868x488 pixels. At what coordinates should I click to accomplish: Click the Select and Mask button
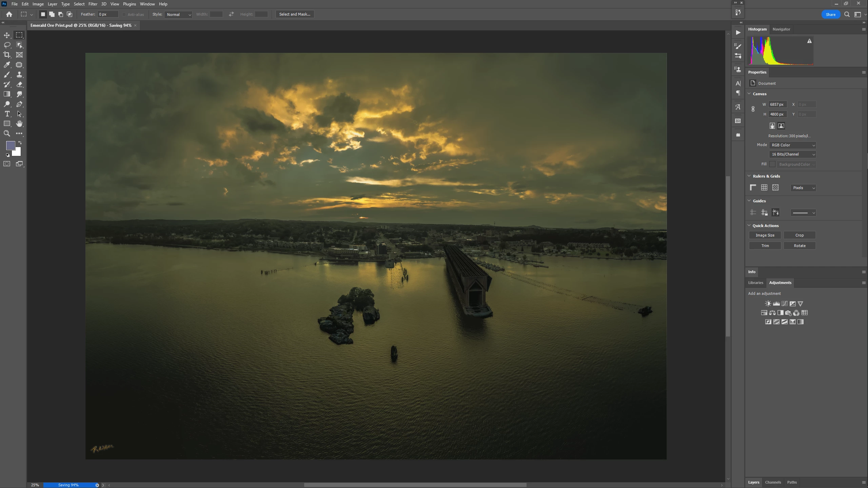point(294,14)
